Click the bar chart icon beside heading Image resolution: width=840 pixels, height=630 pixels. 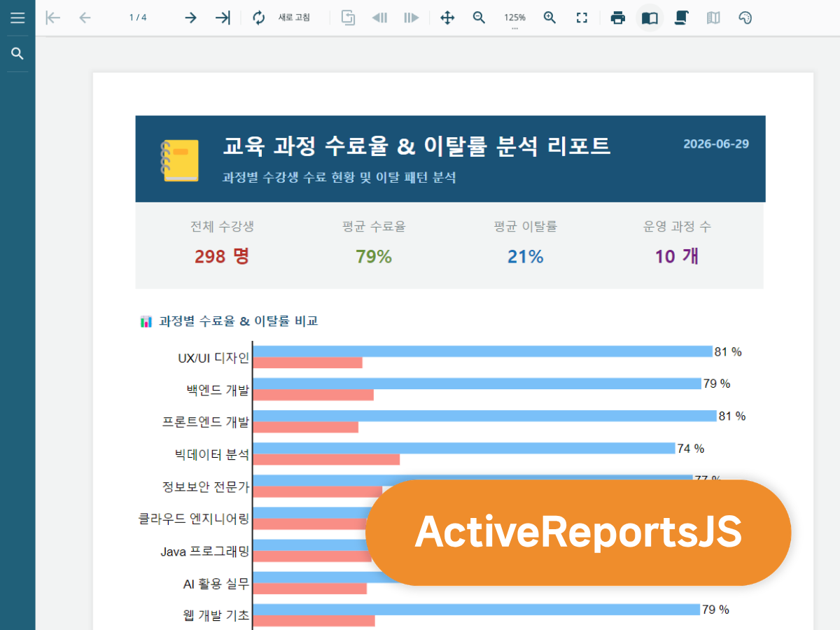click(146, 321)
